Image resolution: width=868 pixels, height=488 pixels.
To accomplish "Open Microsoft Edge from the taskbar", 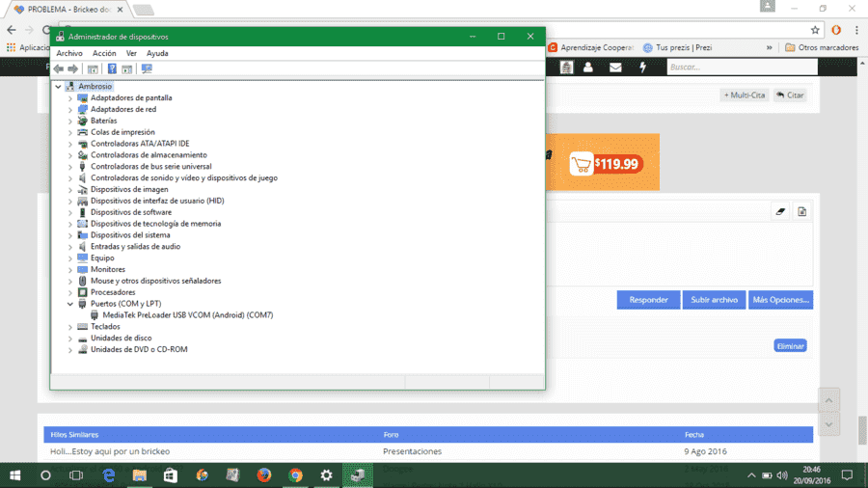I will pos(108,475).
